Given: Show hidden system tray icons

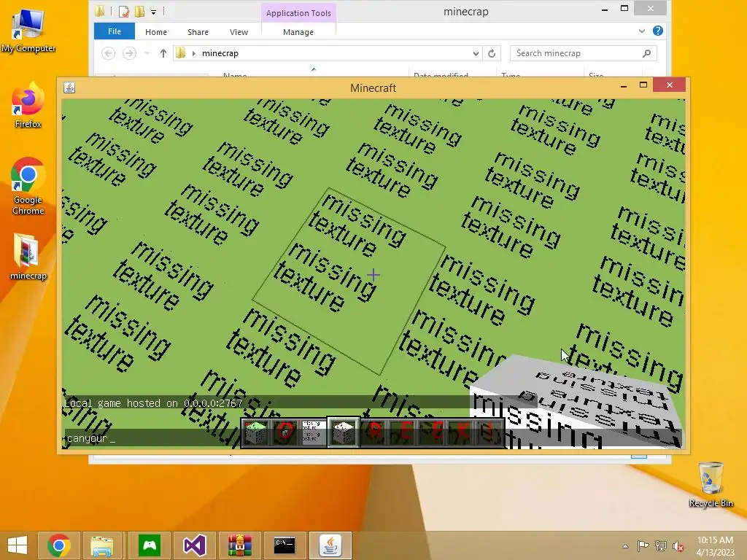Looking at the screenshot, I should (x=625, y=546).
